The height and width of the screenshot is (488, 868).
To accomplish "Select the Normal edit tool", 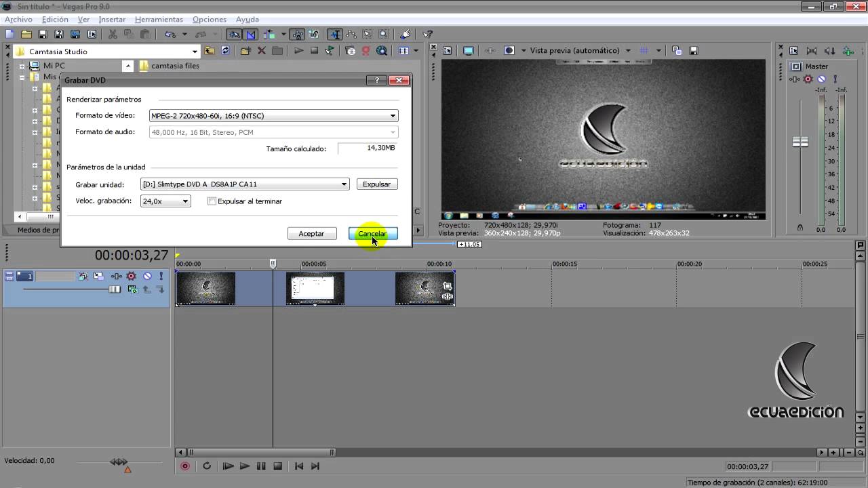I will [335, 34].
